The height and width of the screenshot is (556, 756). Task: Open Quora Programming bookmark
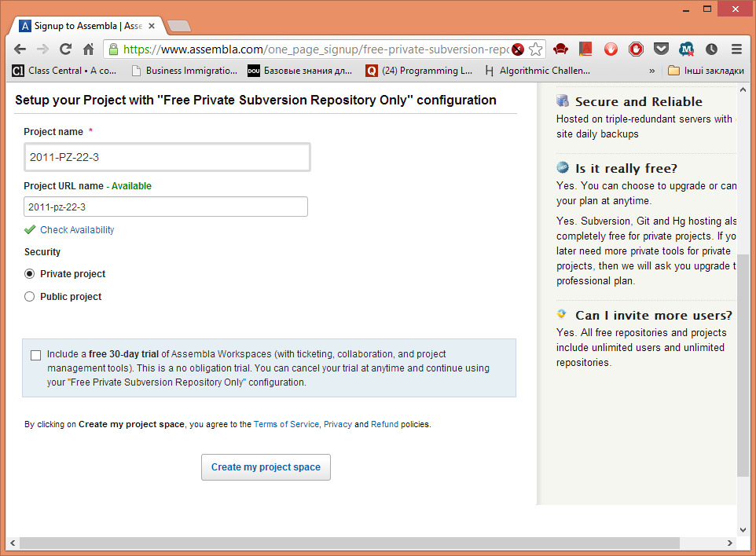click(x=419, y=71)
